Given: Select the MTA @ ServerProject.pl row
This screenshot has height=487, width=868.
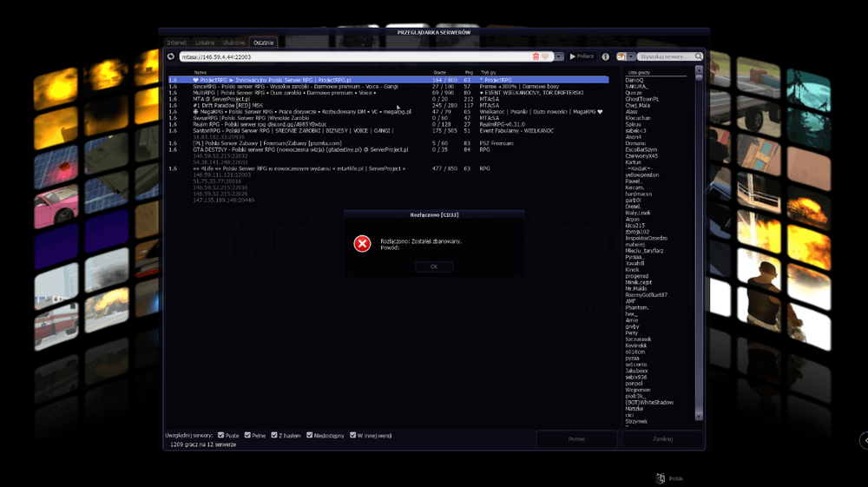Looking at the screenshot, I should (388, 99).
